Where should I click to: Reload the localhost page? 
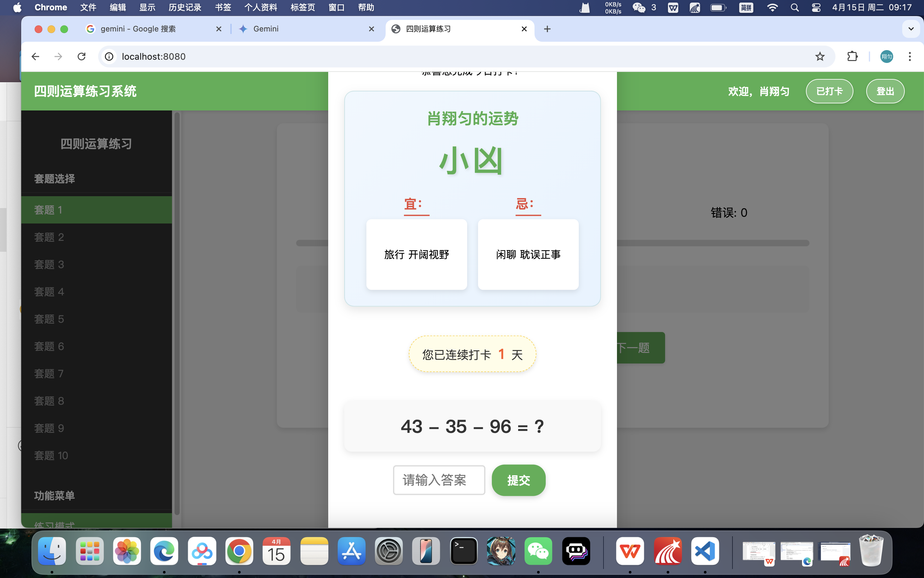coord(81,57)
